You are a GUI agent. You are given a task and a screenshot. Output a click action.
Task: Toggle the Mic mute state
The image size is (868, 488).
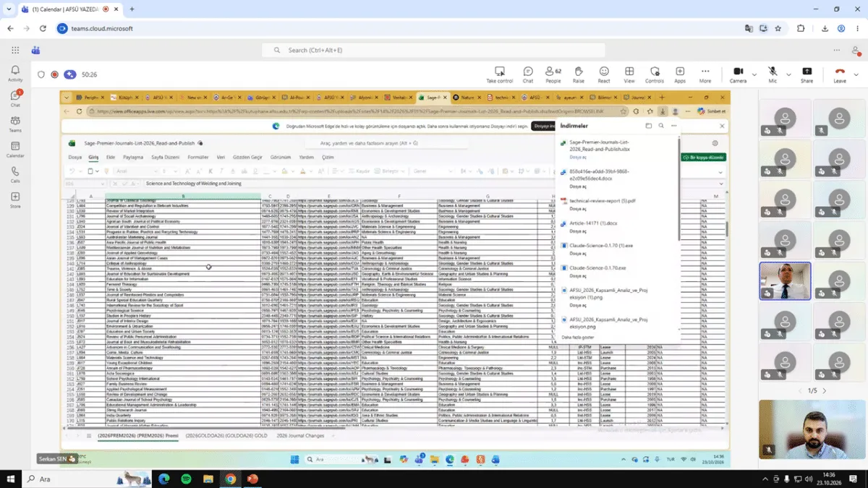click(x=773, y=74)
